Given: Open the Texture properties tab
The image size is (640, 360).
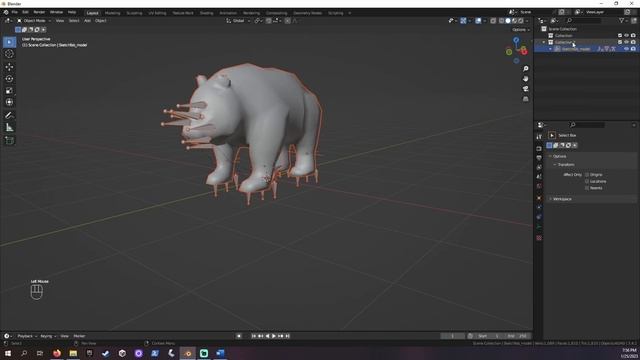Looking at the screenshot, I should [x=539, y=238].
